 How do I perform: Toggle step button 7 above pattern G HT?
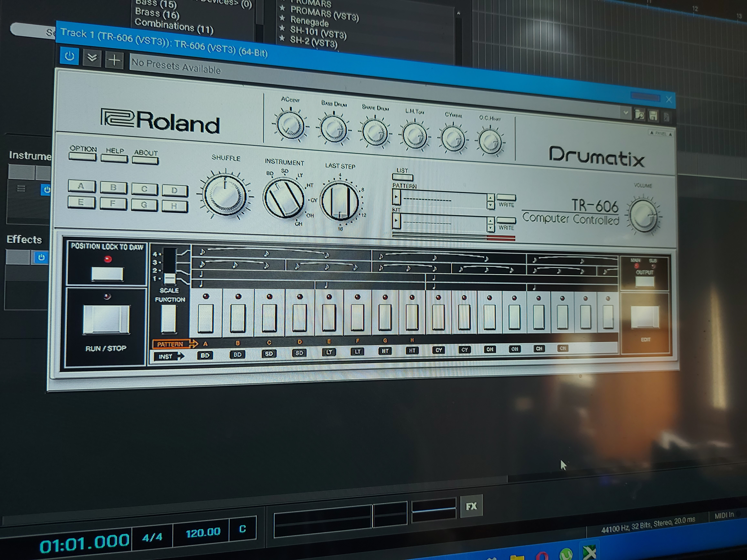click(385, 317)
